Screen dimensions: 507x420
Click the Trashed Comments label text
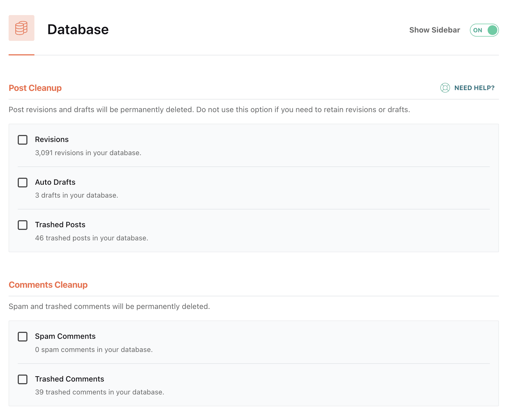(70, 379)
